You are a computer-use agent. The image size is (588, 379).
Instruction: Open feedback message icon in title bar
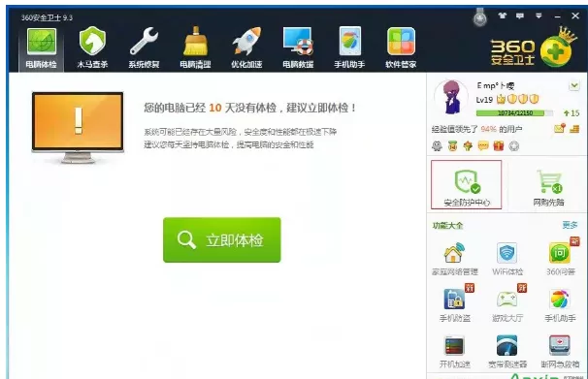tap(520, 16)
